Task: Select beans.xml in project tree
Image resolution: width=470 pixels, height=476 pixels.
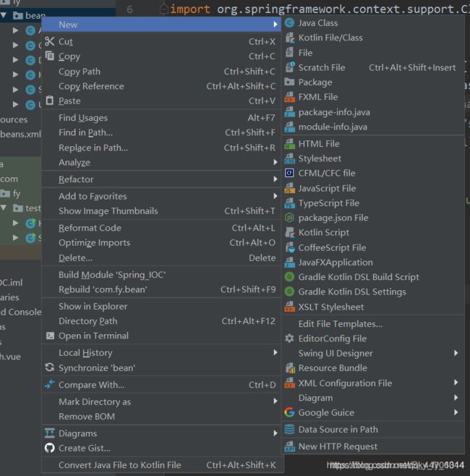Action: [20, 134]
